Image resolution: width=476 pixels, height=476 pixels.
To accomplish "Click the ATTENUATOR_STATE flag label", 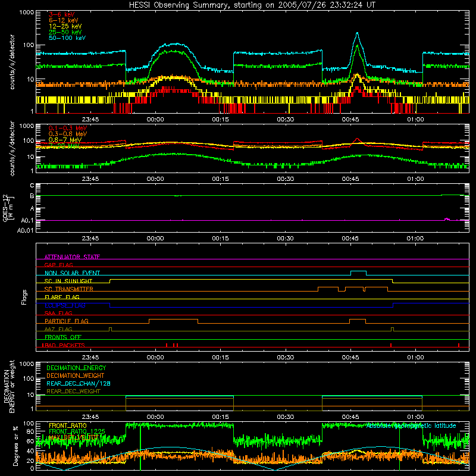I will (72, 257).
